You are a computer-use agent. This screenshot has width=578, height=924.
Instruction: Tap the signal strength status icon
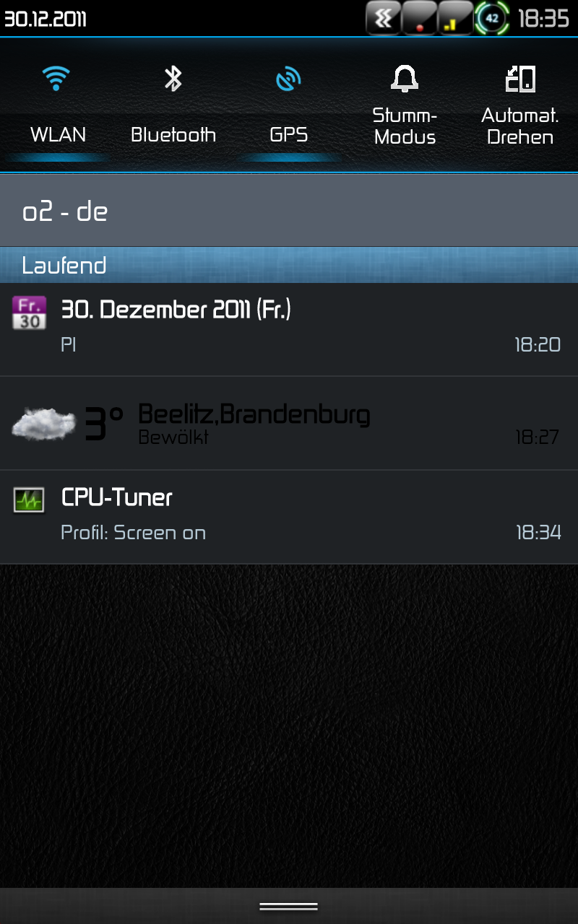coord(455,17)
